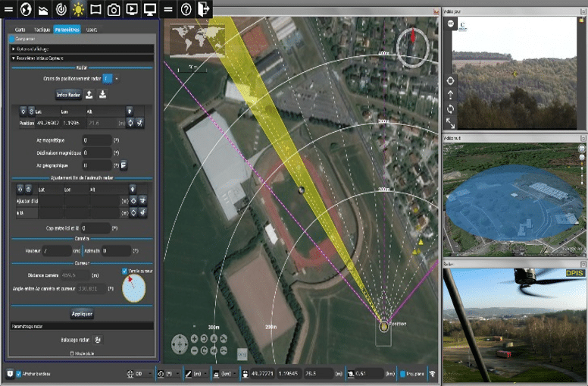Switch to the Carte tab
Screen dimensions: 588x386
20,29
